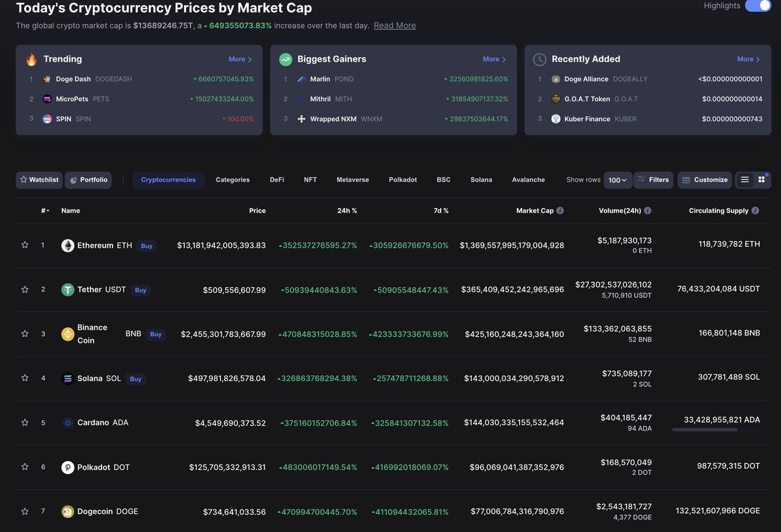Click the Marlin POND coin icon

(301, 79)
